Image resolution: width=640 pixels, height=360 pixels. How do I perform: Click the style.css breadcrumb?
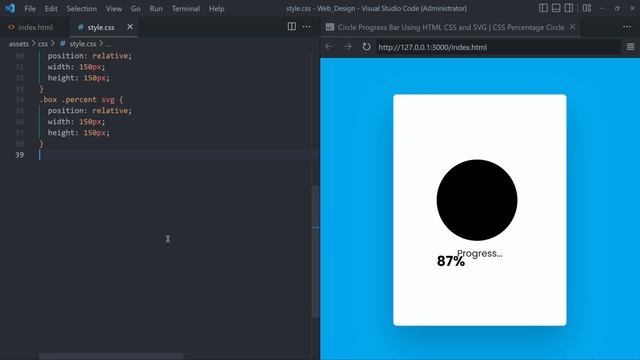click(x=82, y=44)
